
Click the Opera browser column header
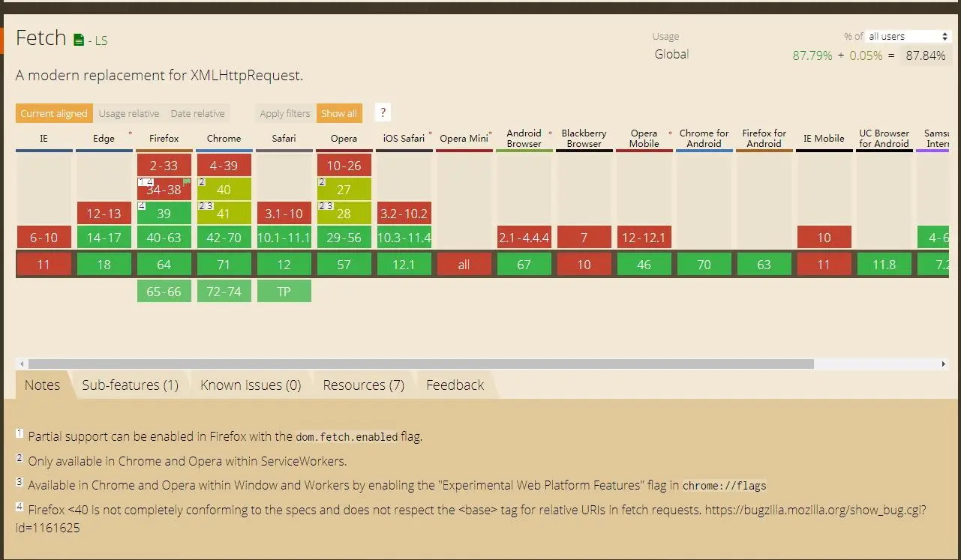click(344, 139)
